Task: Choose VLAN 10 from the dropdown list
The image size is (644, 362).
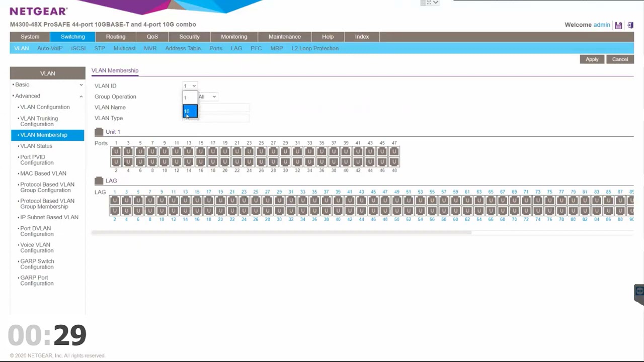Action: [190, 111]
